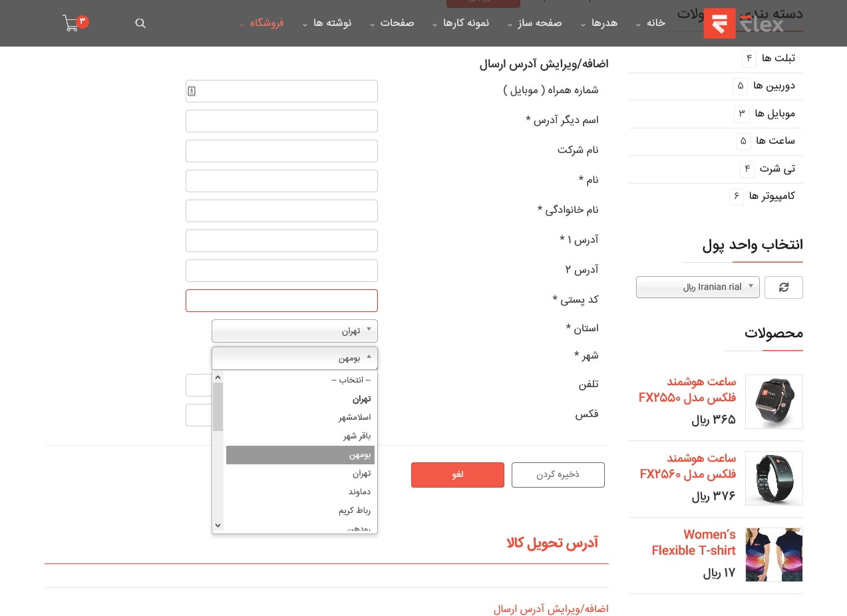Click the search magnifier icon

(140, 23)
